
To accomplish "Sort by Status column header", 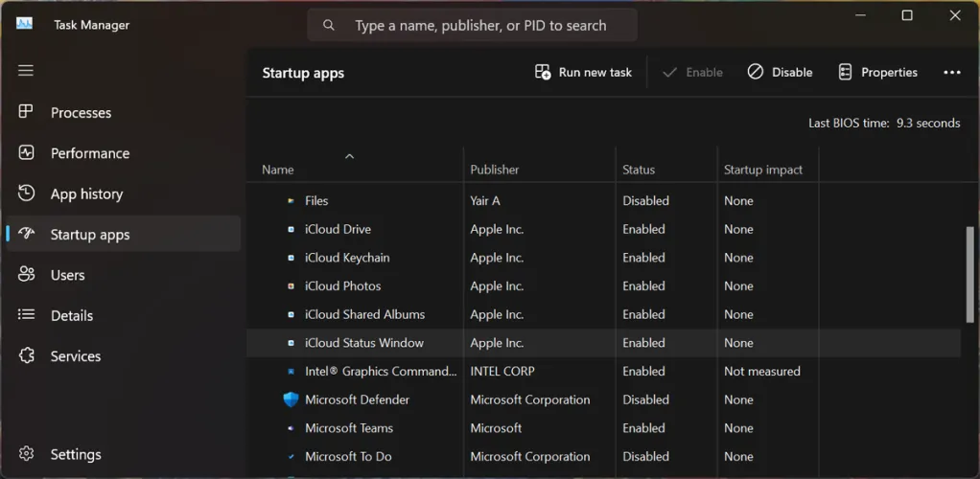I will [x=639, y=170].
